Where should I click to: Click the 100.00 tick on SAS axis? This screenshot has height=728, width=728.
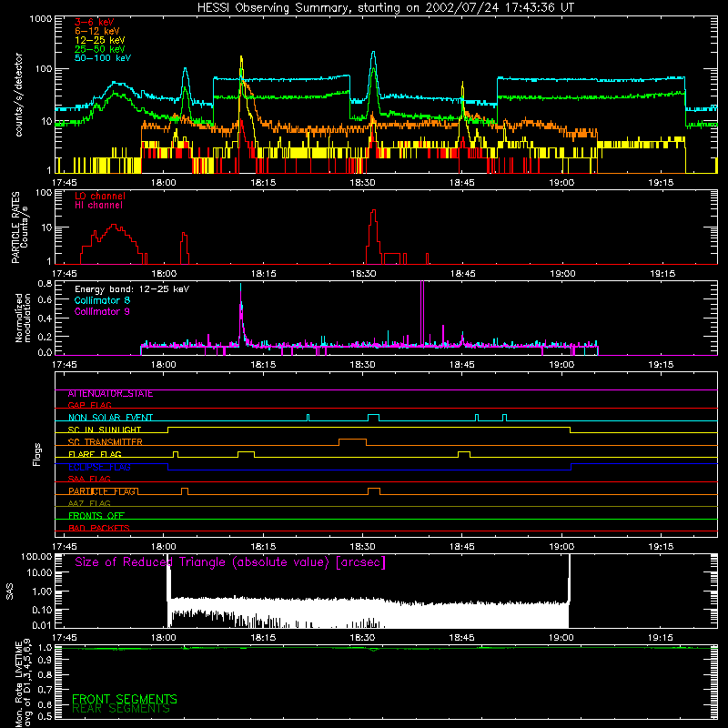(36, 556)
